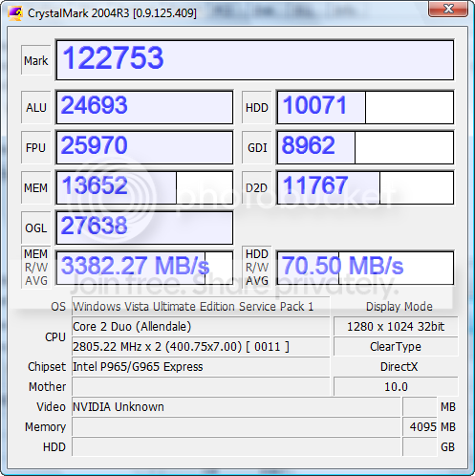Click the GDI score 8962

tap(365, 147)
